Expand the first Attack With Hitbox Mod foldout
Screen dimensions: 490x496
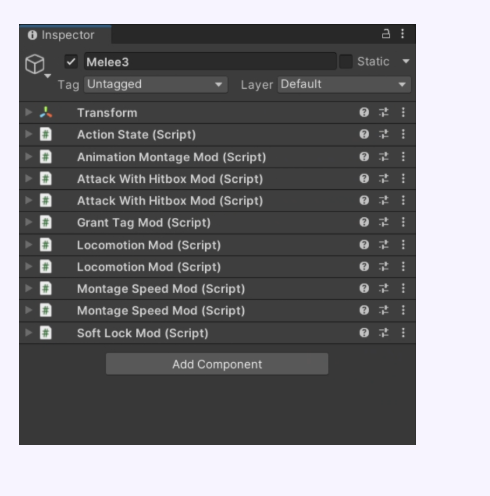pos(29,179)
